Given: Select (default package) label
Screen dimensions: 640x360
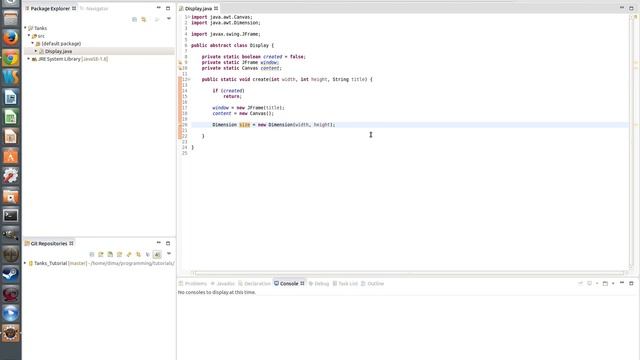Looking at the screenshot, I should 61,44.
